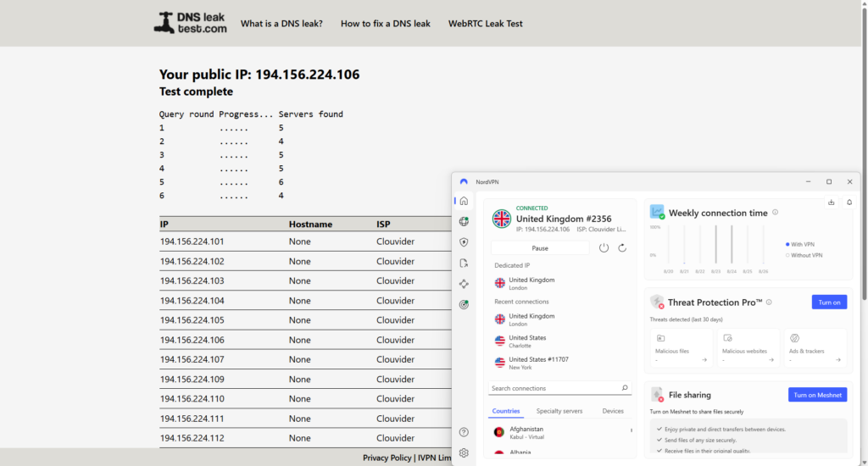Open the Privacy Policy link
The width and height of the screenshot is (868, 466).
tap(387, 458)
